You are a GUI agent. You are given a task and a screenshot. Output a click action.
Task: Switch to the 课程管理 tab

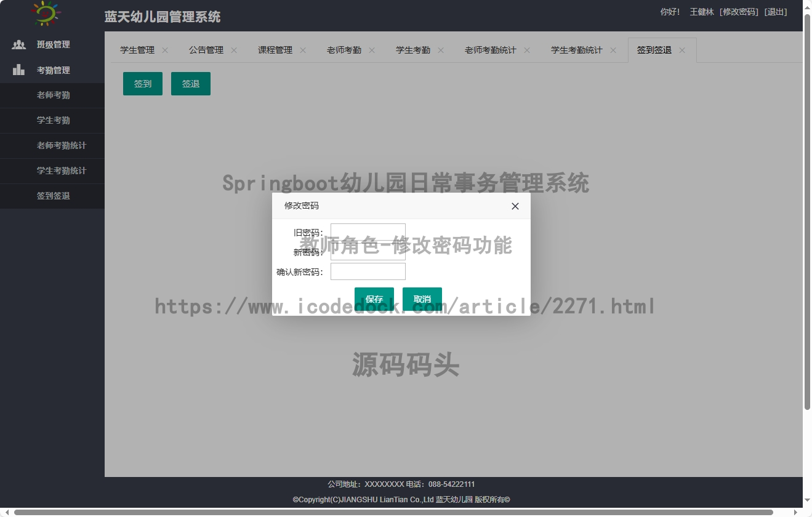[275, 50]
